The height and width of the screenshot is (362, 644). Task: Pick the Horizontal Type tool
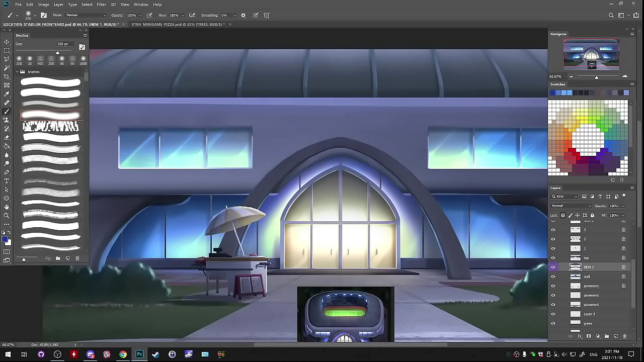click(x=7, y=181)
